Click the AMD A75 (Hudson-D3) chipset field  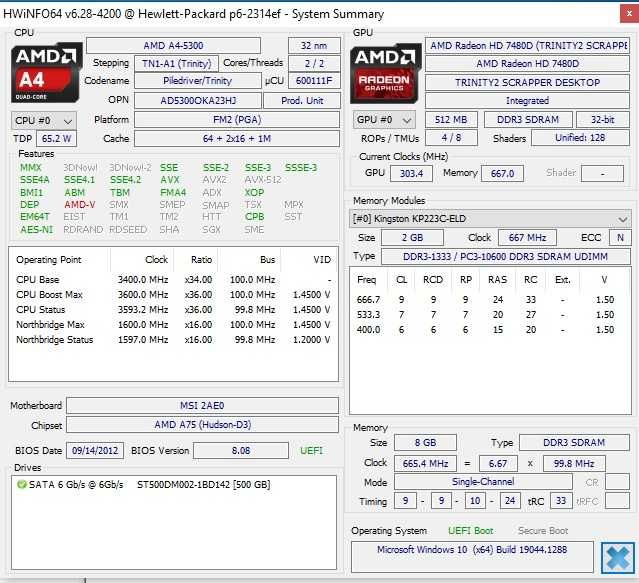click(x=202, y=425)
